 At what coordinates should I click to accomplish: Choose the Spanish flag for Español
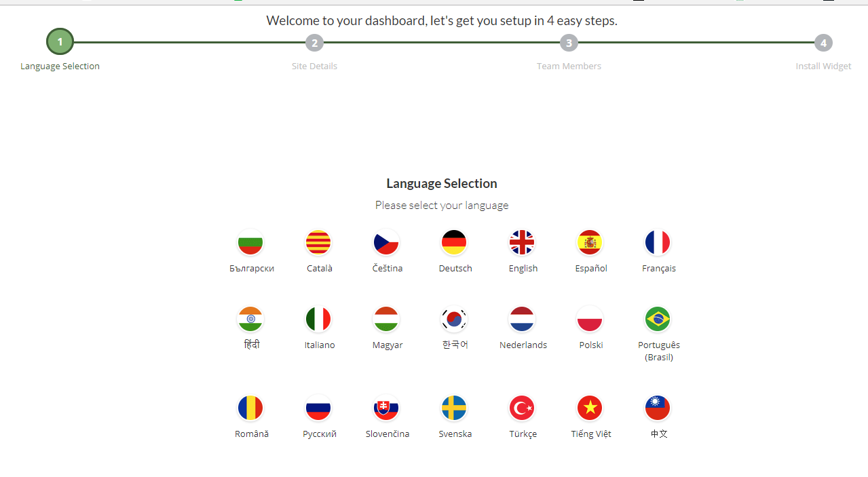tap(590, 242)
